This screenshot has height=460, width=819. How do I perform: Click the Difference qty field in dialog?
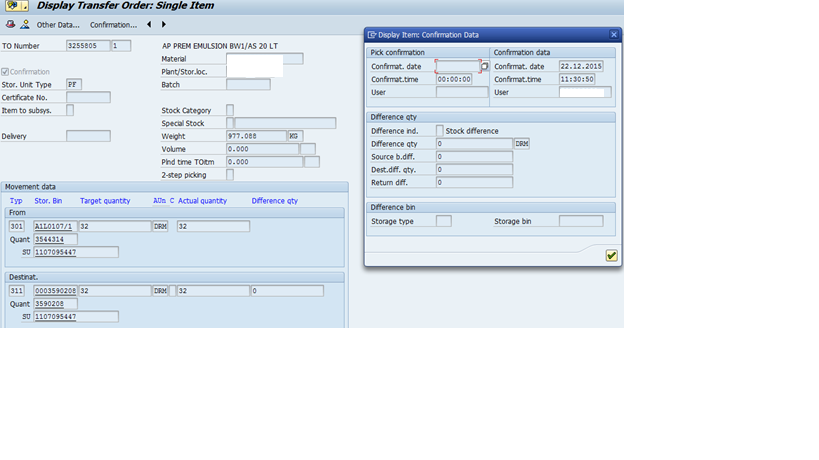474,144
